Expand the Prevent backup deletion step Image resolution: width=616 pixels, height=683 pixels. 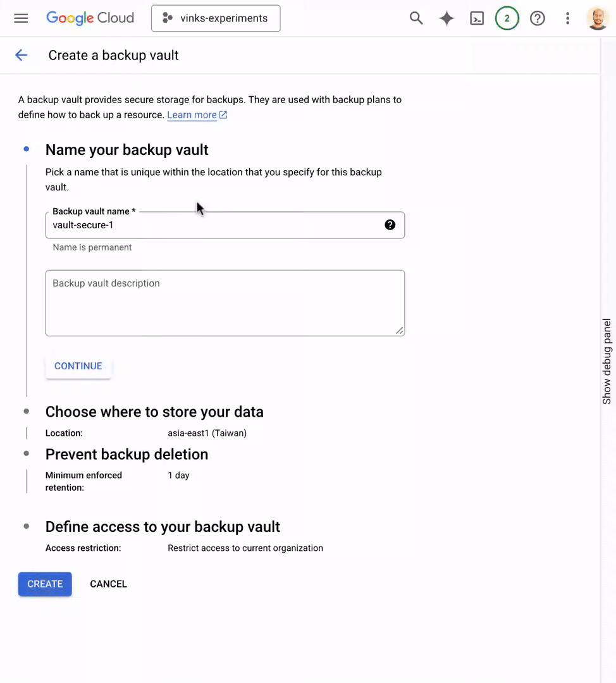pos(126,454)
